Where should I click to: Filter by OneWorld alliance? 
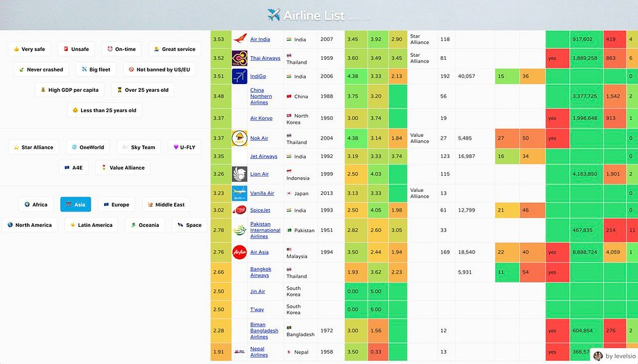point(87,147)
